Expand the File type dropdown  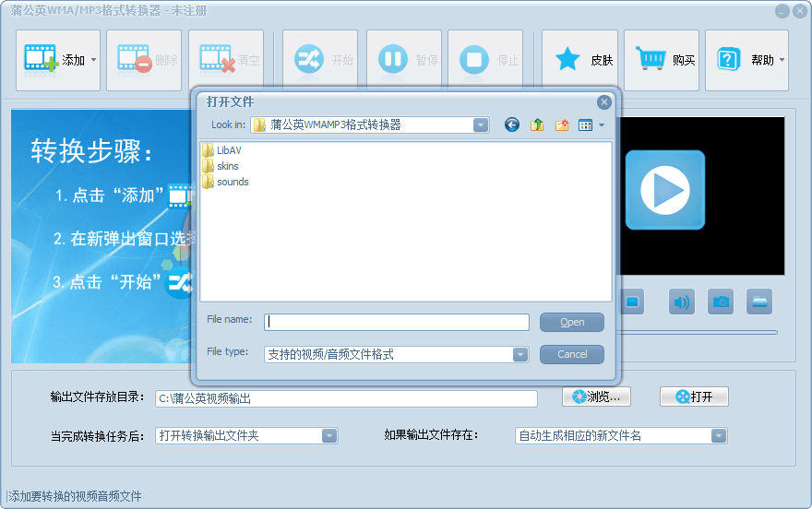click(520, 354)
